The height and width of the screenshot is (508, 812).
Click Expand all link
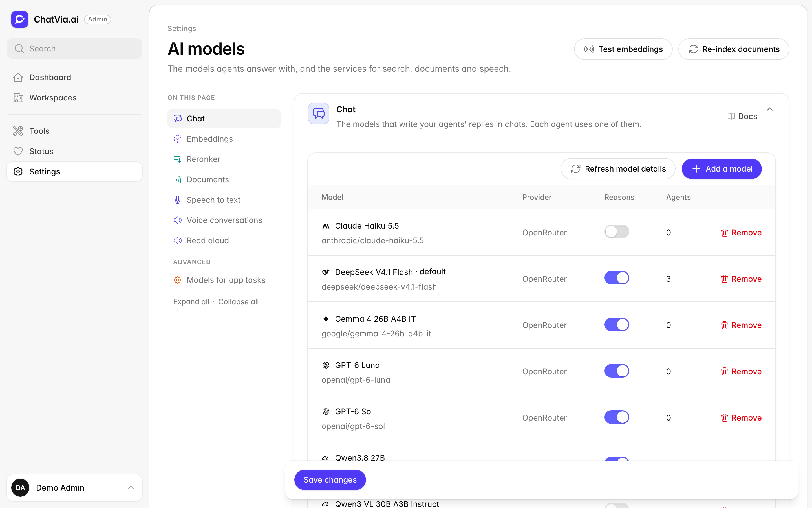[191, 302]
